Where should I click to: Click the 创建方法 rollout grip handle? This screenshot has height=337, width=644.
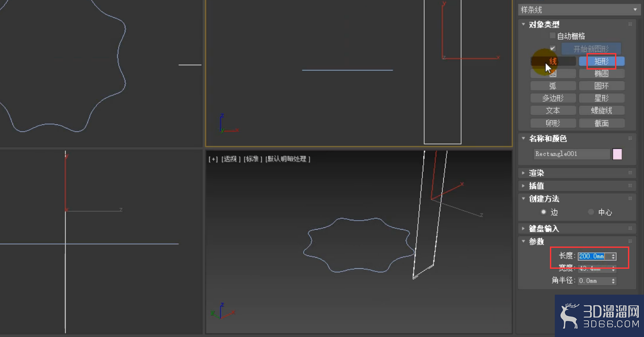click(630, 199)
